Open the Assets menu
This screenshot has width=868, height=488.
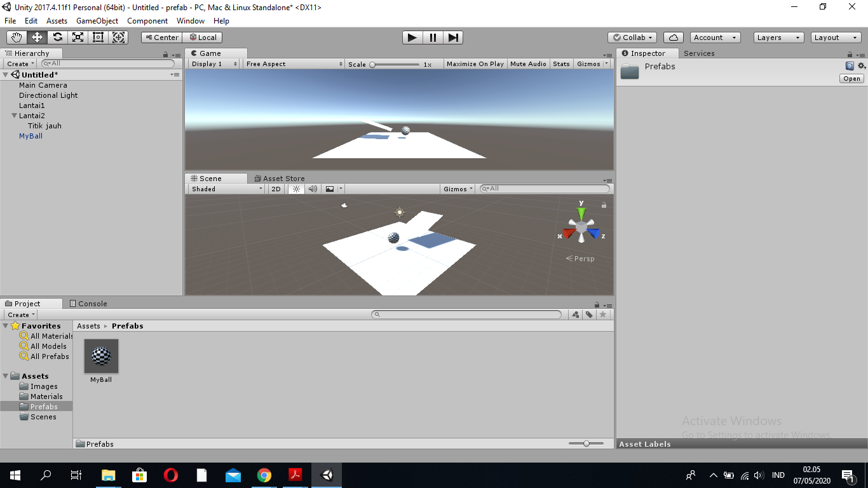(x=57, y=21)
